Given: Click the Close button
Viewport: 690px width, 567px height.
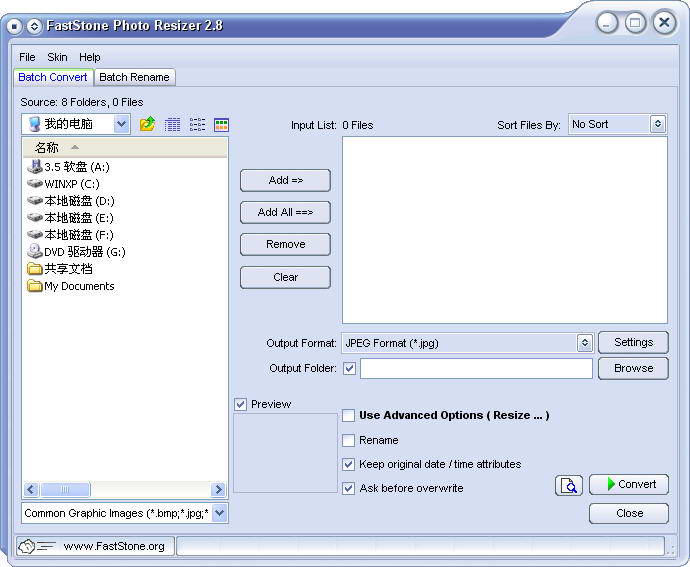Looking at the screenshot, I should coord(629,513).
